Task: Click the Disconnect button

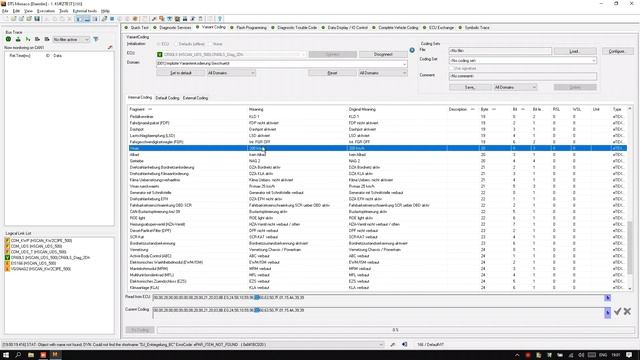Action: 383,54
